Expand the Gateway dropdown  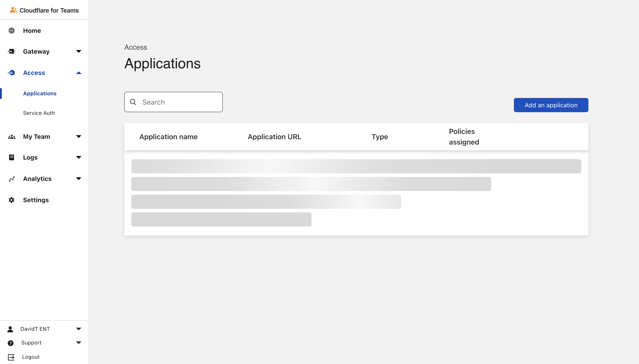coord(79,51)
